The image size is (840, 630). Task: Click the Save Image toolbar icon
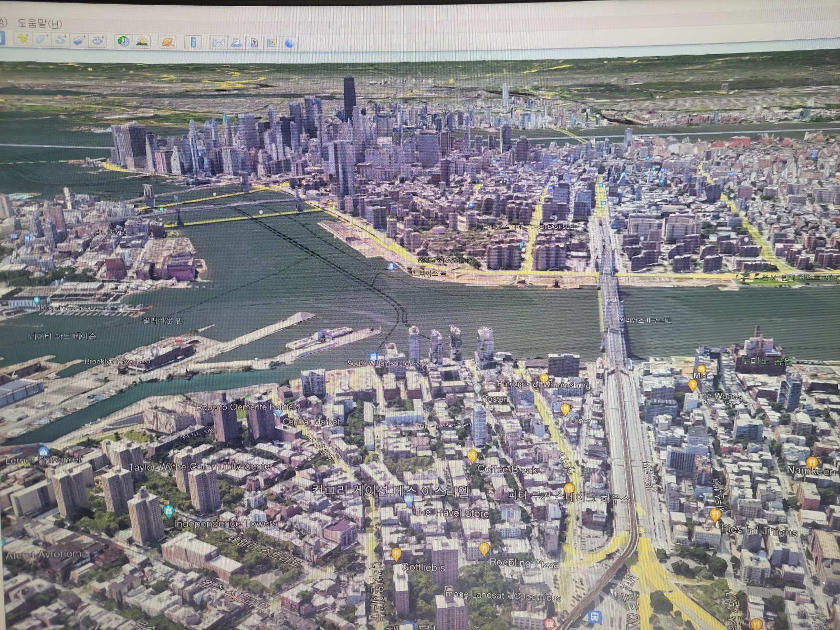[254, 43]
